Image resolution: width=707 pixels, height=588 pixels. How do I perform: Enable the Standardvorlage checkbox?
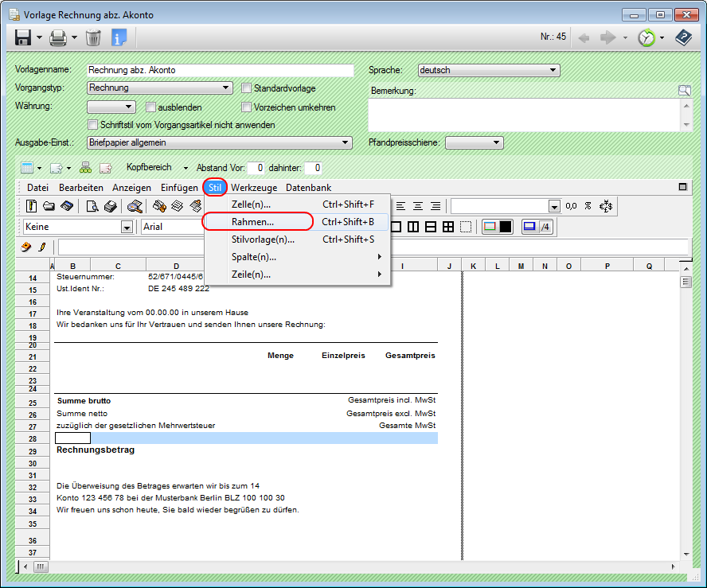point(247,88)
